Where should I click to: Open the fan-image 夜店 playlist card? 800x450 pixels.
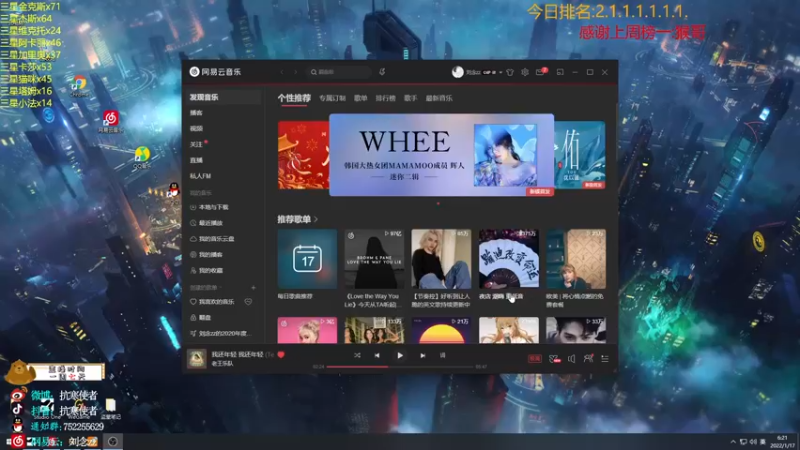point(509,259)
